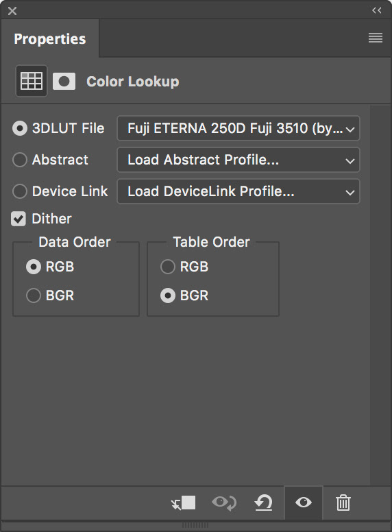Uncheck the Dither checkbox
The image size is (392, 532).
[19, 219]
